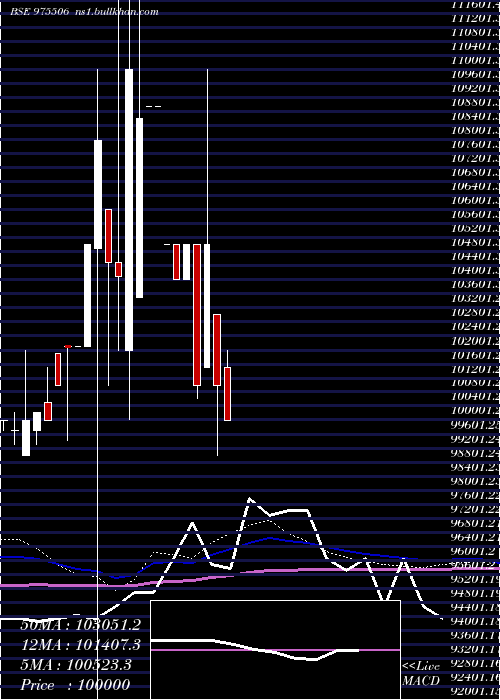This screenshot has width=500, height=700.
Task: Click the 93601 price axis label
Action: tap(475, 634)
